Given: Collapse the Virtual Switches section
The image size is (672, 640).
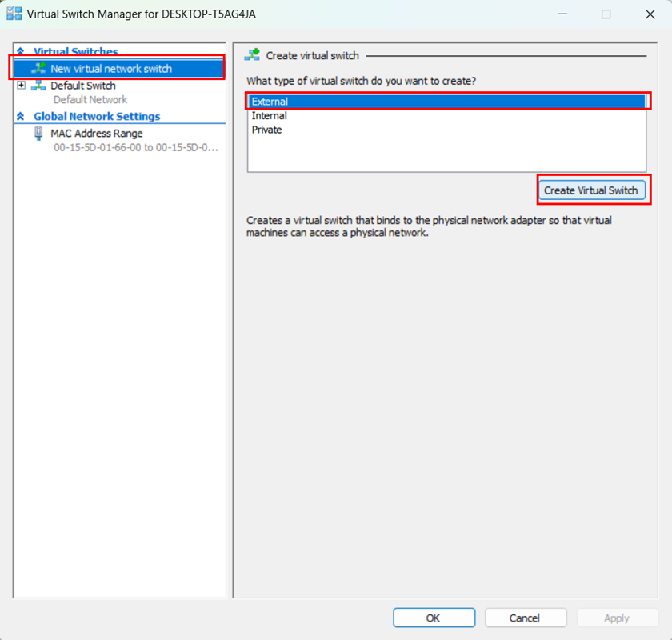Looking at the screenshot, I should pos(20,51).
